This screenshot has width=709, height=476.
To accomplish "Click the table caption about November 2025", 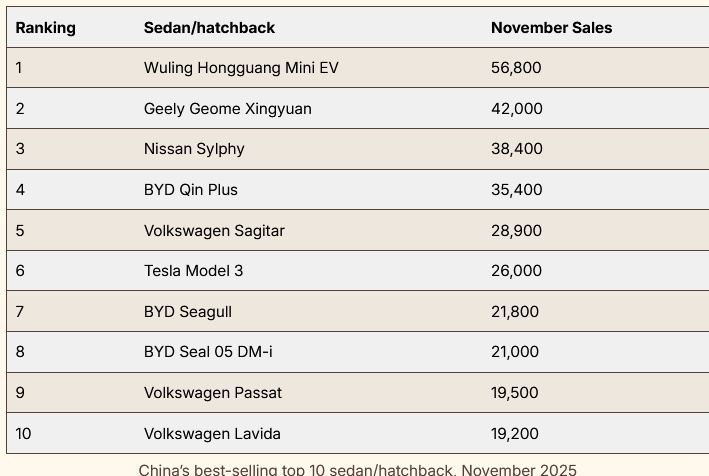I will tap(357, 469).
